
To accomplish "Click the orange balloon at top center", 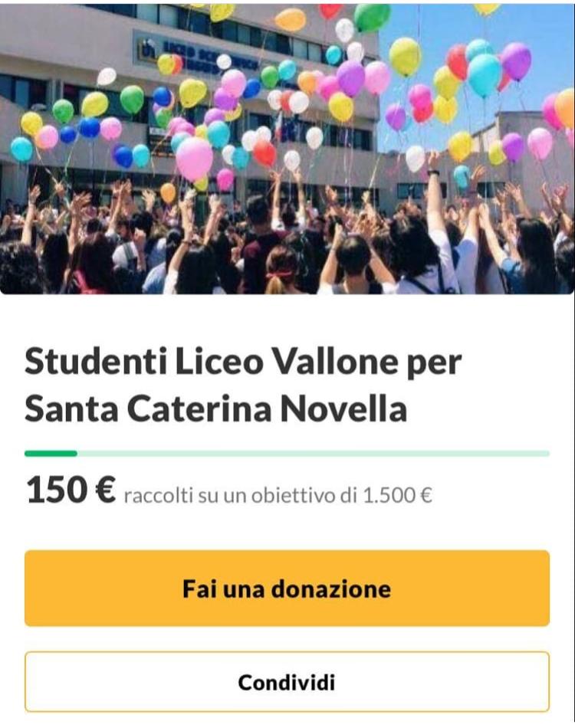I will pos(291,20).
